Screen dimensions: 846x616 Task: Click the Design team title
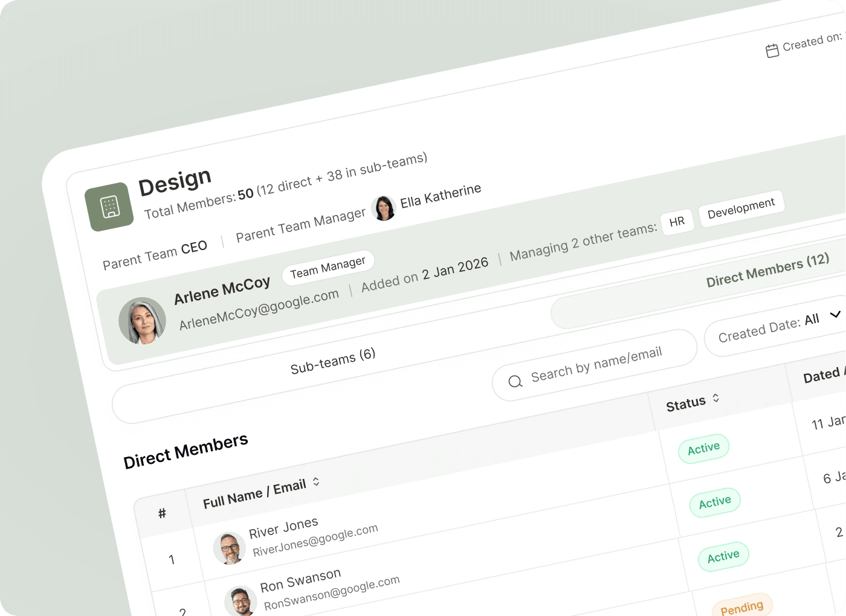click(175, 182)
